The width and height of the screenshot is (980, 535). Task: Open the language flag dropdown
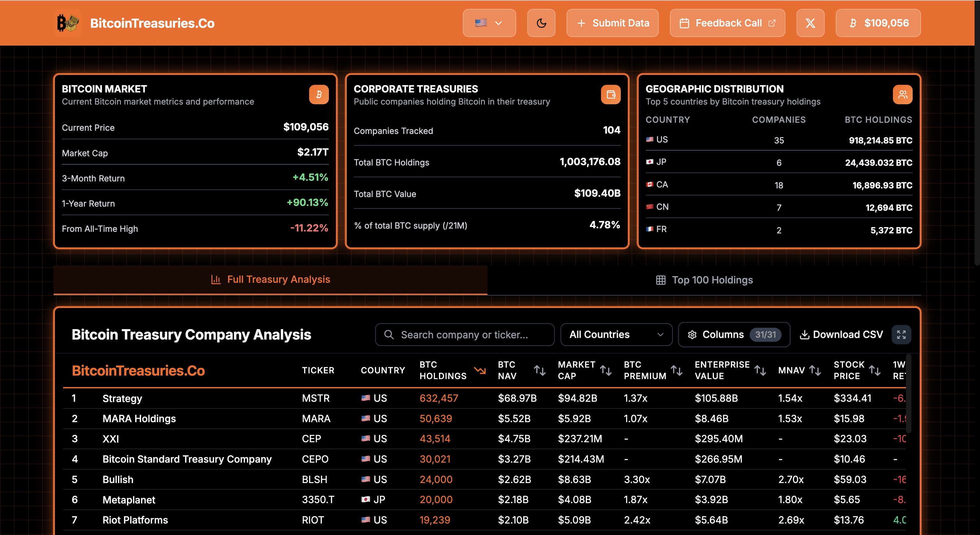click(x=489, y=23)
